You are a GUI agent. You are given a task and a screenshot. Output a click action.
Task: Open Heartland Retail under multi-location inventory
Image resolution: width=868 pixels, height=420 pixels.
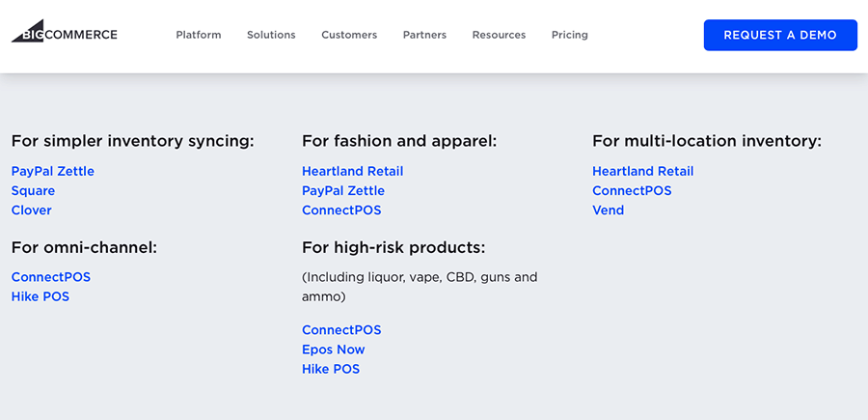[642, 171]
